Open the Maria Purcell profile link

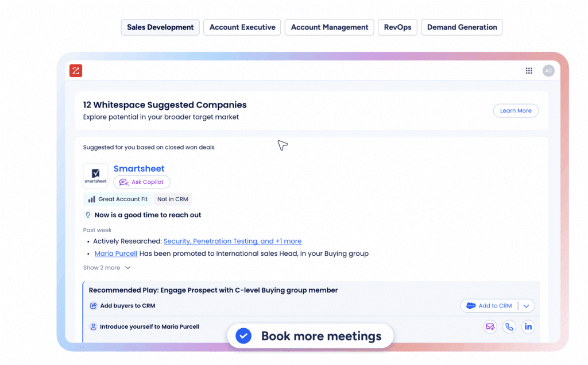click(116, 253)
